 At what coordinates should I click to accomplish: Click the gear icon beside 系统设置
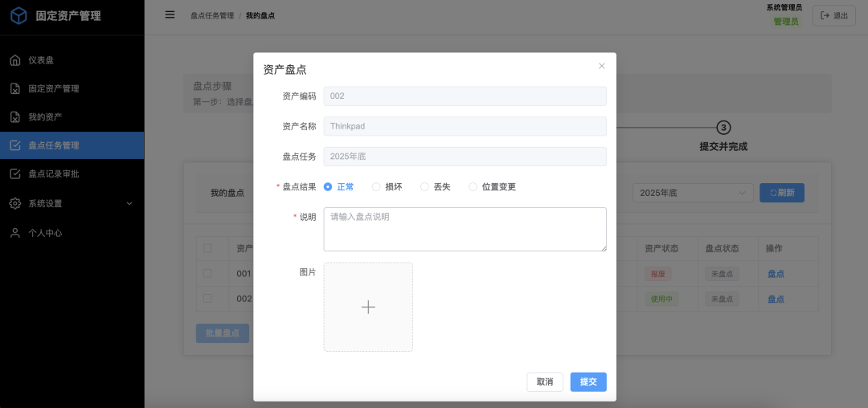click(x=15, y=203)
